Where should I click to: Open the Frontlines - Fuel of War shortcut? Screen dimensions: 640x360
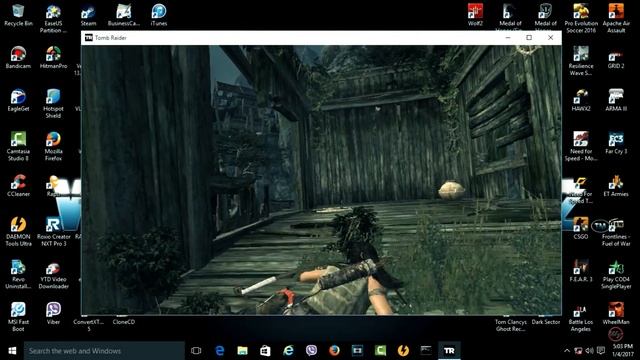click(616, 232)
